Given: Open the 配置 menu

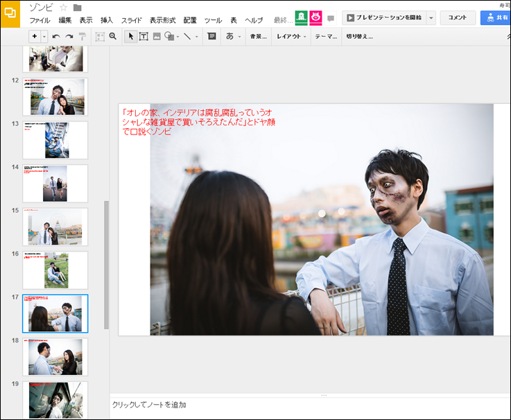Looking at the screenshot, I should click(x=190, y=20).
